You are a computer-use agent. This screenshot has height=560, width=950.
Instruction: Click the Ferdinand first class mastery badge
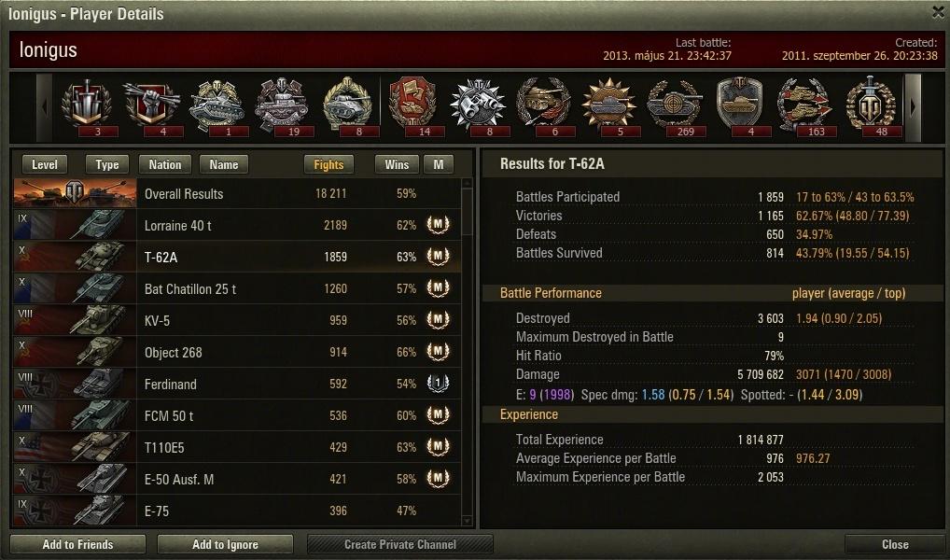coord(438,383)
